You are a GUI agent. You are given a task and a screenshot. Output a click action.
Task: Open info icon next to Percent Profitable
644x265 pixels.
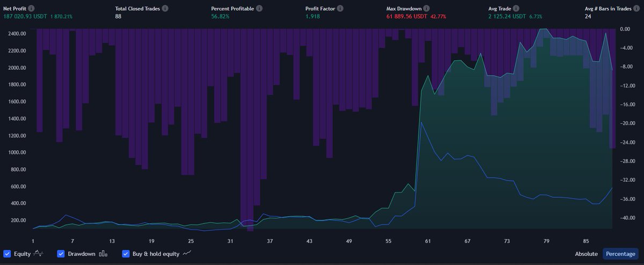pos(260,9)
